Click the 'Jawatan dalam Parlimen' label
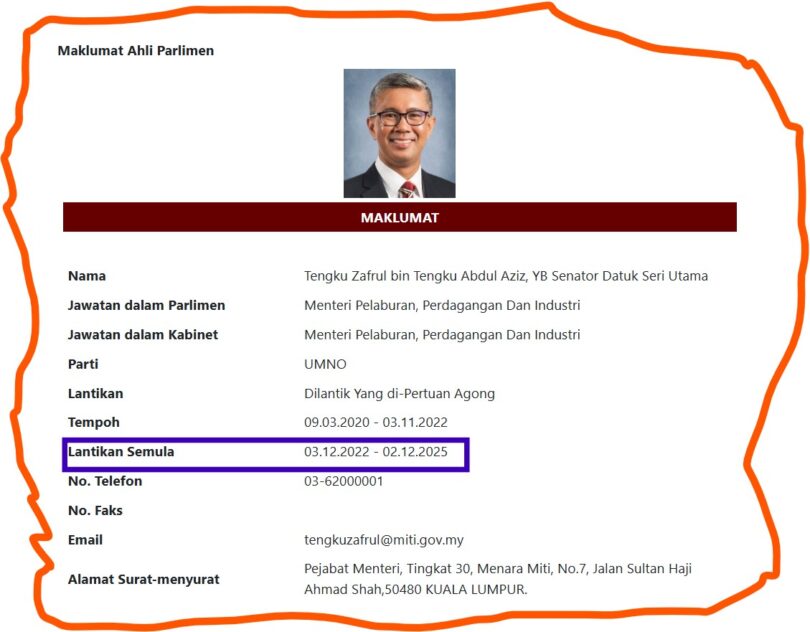This screenshot has width=810, height=632. (x=146, y=305)
